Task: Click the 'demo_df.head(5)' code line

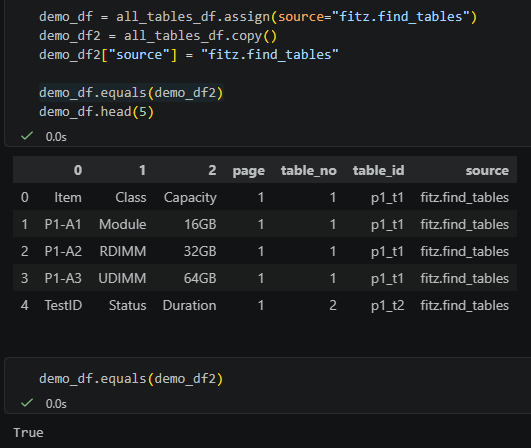Action: 97,112
